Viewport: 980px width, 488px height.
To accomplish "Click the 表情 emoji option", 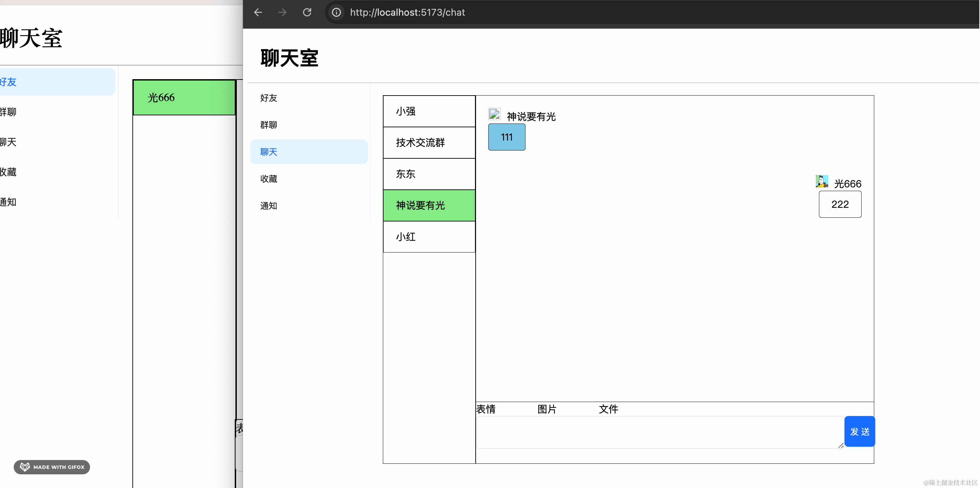I will click(486, 409).
